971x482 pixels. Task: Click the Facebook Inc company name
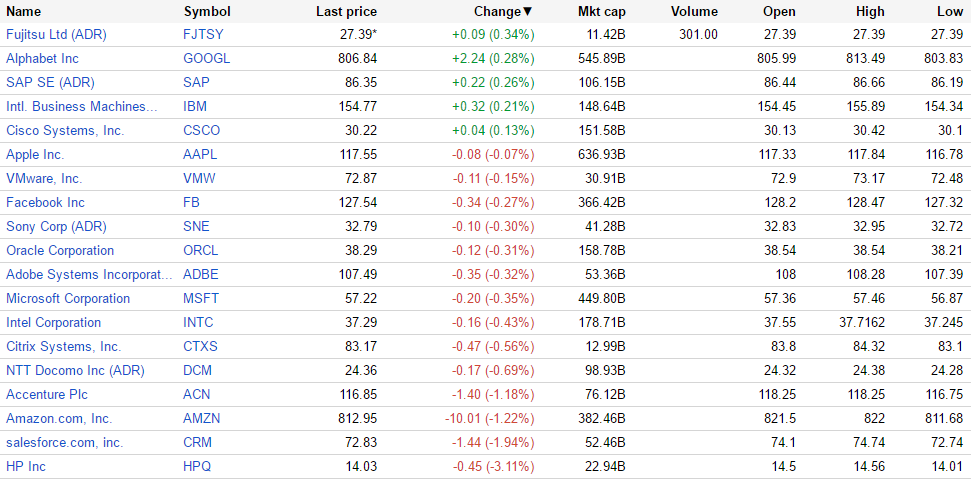[x=45, y=203]
